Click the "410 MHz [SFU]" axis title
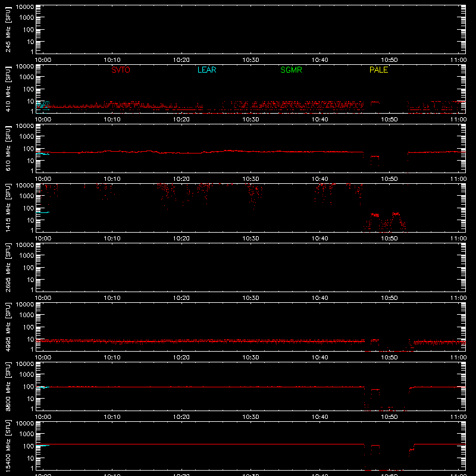 click(x=8, y=89)
